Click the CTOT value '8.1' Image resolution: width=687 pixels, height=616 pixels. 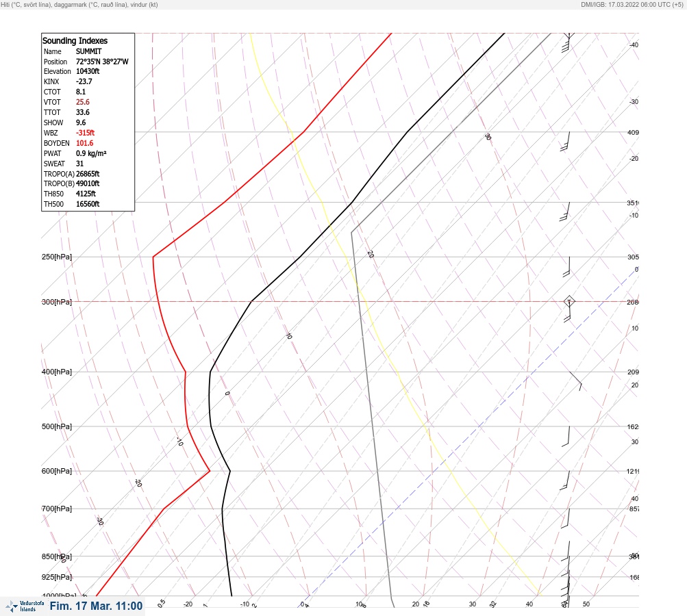81,92
